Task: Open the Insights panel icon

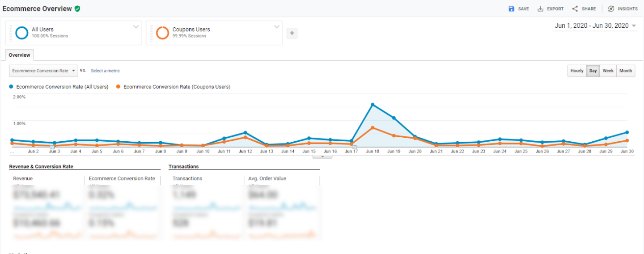Action: point(611,9)
